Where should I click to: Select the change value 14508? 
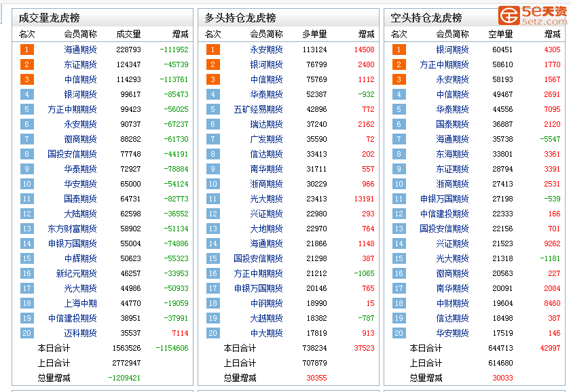(364, 50)
